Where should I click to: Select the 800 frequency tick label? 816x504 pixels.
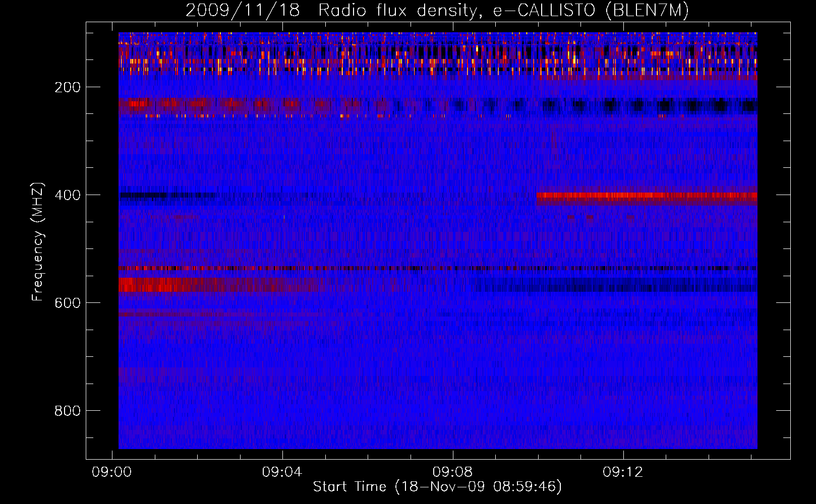pyautogui.click(x=68, y=411)
